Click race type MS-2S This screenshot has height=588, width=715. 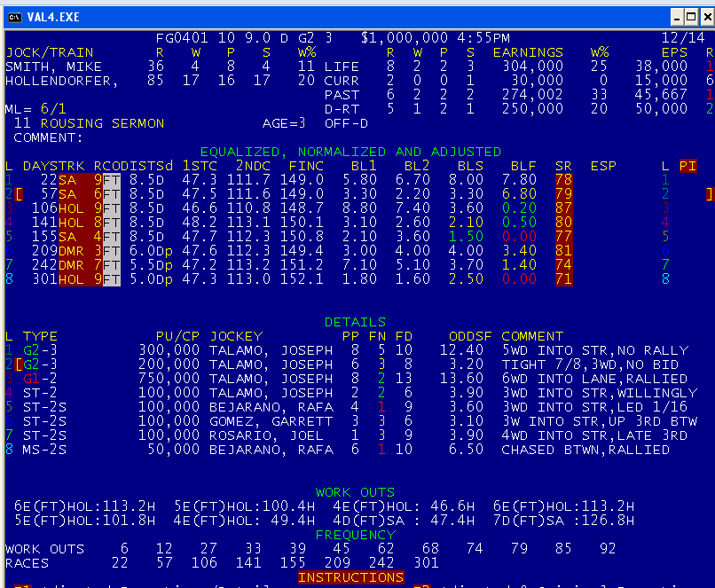click(44, 450)
